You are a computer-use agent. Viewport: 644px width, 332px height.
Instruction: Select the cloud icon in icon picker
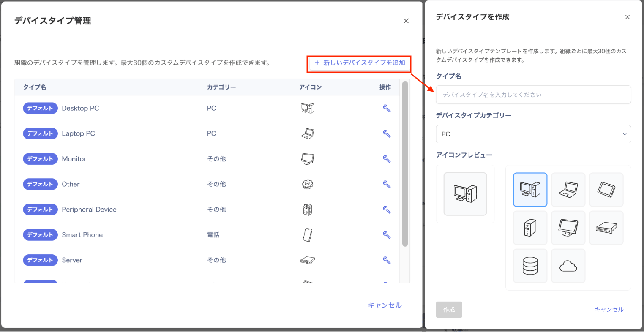[568, 266]
